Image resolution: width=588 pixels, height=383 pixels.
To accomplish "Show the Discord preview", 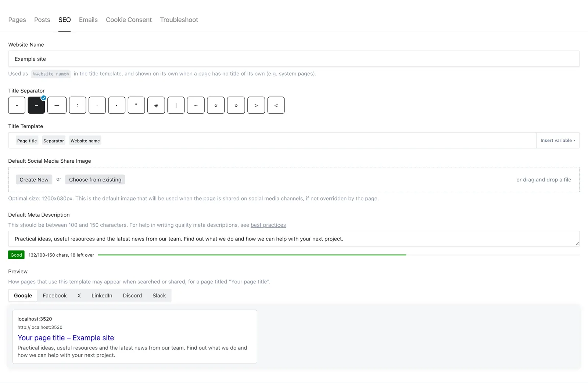I will [132, 296].
